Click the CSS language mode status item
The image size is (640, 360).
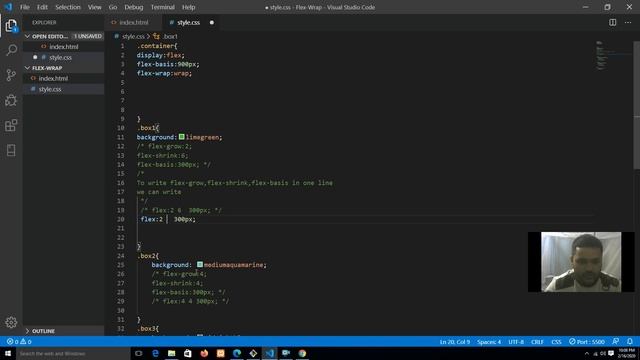(x=556, y=342)
